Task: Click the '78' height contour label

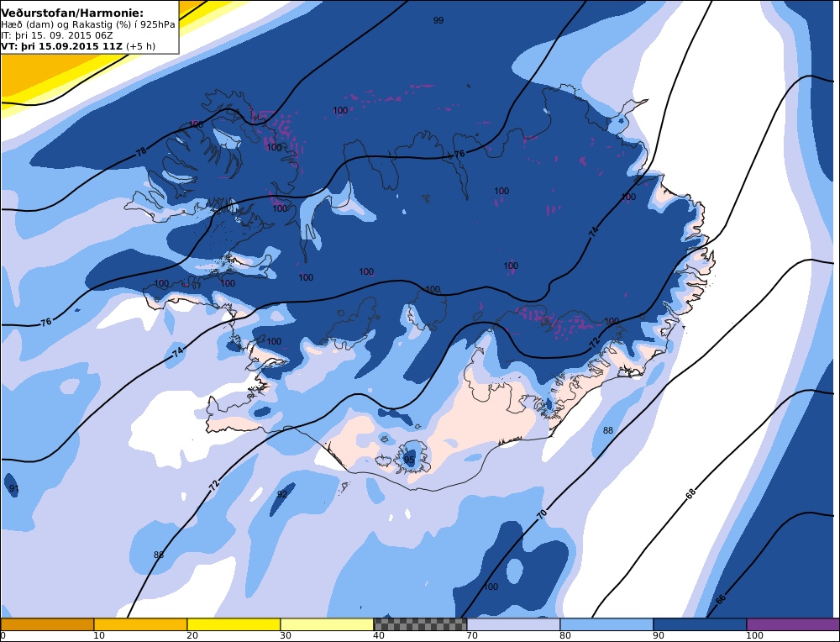Action: coord(141,152)
